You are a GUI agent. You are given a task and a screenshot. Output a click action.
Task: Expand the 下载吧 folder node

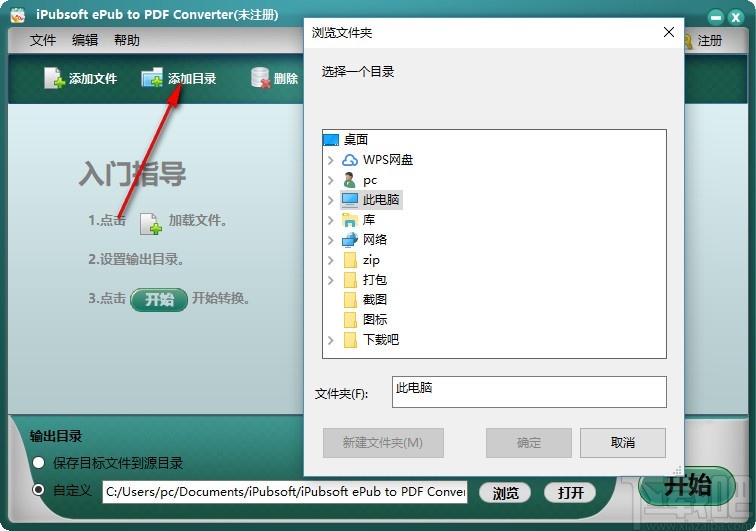[x=331, y=340]
